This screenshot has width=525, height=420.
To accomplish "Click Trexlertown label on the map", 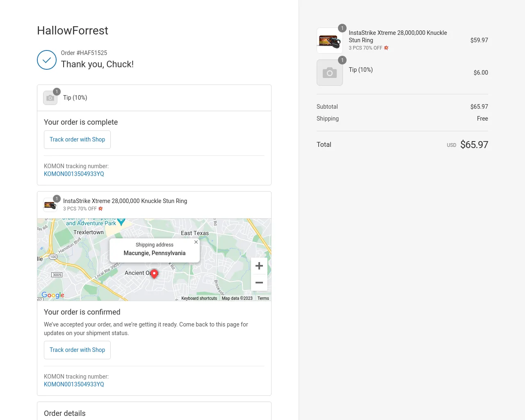I will click(89, 232).
